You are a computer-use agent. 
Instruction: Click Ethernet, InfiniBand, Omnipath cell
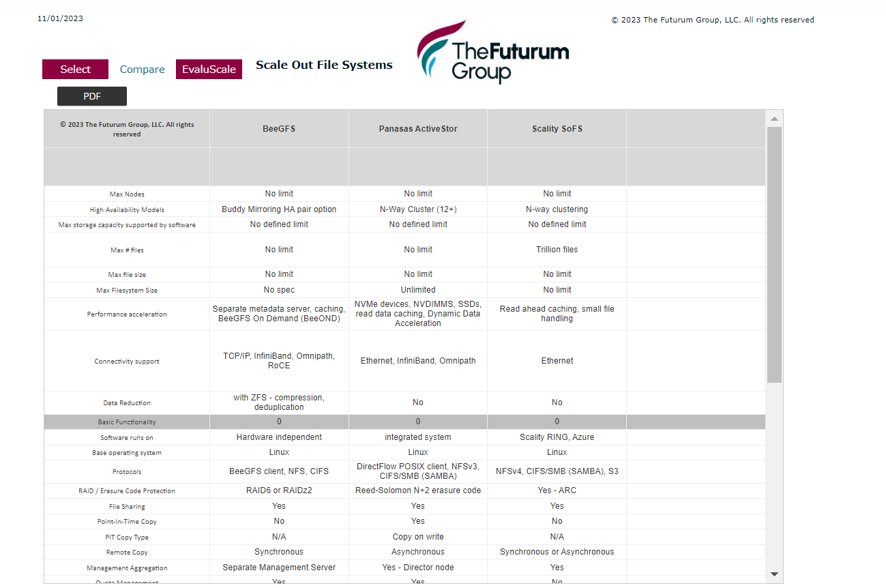click(x=418, y=361)
